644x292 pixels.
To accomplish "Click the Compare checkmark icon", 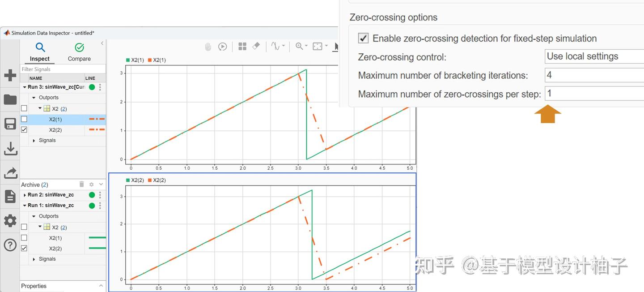I will (x=79, y=47).
